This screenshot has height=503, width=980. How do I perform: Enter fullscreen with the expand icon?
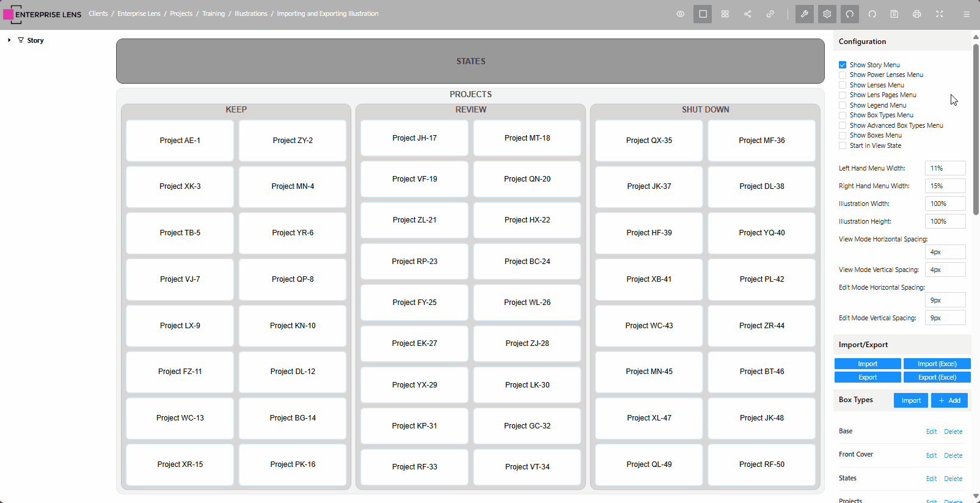[940, 14]
